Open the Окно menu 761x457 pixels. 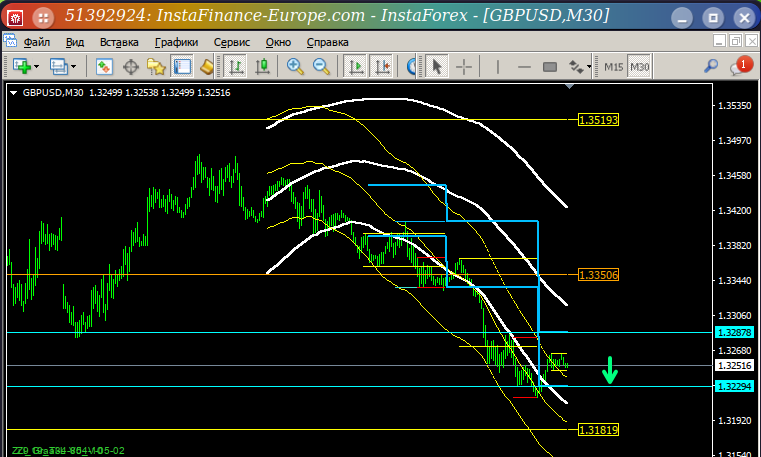click(278, 42)
